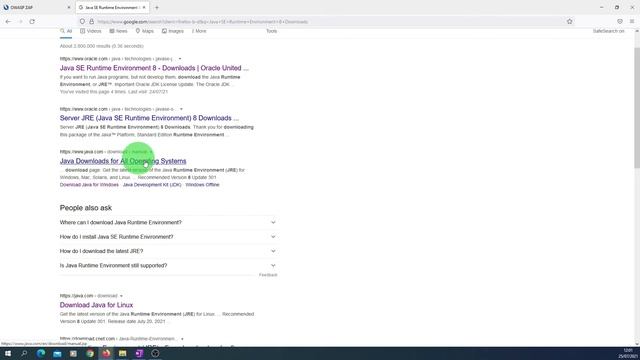
Task: Open the search Tools options
Action: click(271, 31)
